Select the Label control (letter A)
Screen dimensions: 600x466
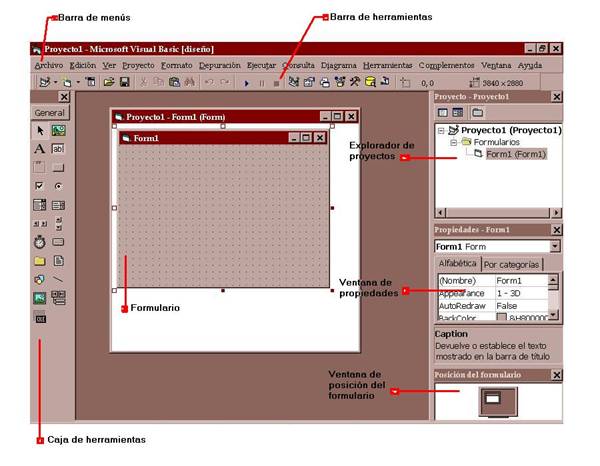pyautogui.click(x=40, y=149)
